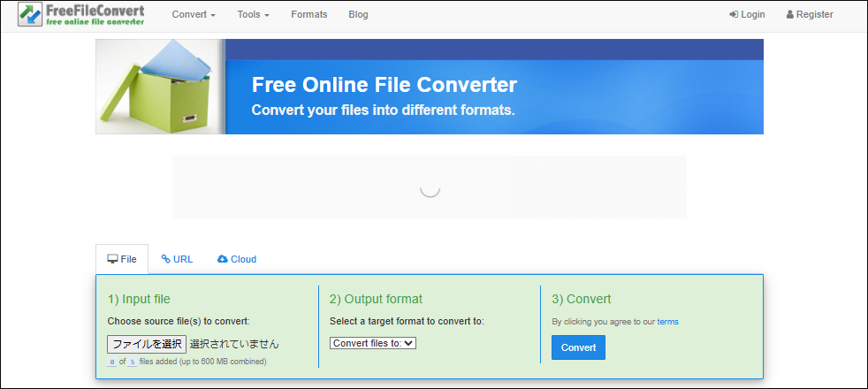Click the ファイルを選択 file chooser button
Viewport: 868px width, 389px height.
tap(147, 344)
